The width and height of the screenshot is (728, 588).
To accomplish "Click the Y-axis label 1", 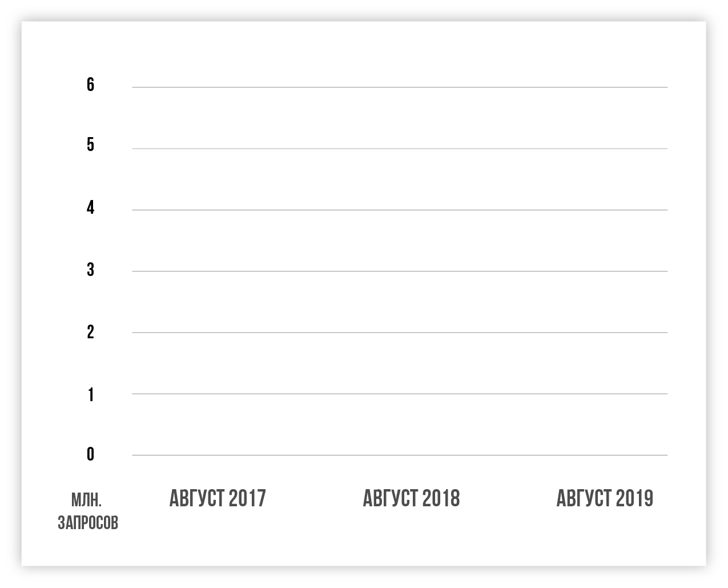I will point(90,394).
